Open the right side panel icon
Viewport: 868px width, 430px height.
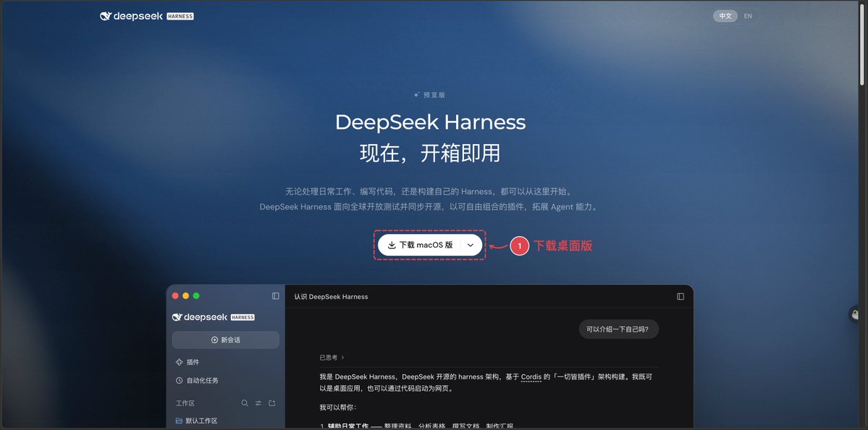tap(681, 297)
